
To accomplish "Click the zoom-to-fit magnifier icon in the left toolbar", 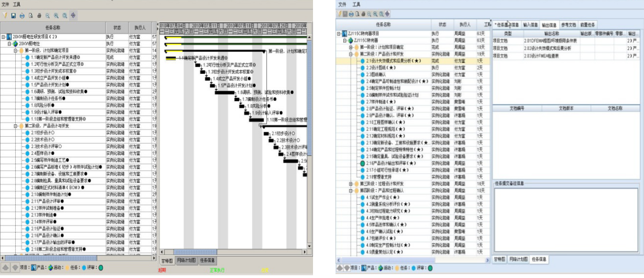I will pos(65,16).
